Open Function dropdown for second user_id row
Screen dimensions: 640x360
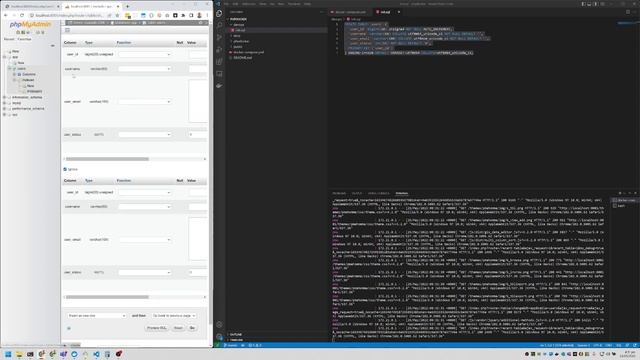pyautogui.click(x=144, y=192)
